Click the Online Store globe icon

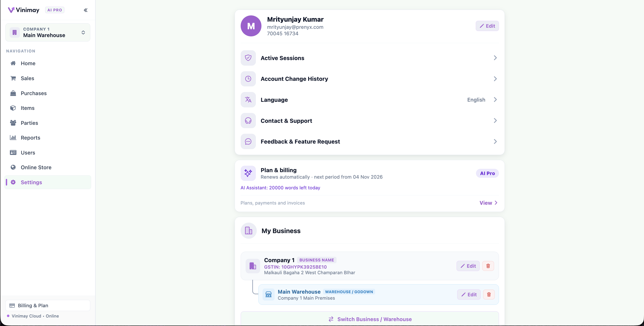pos(13,167)
